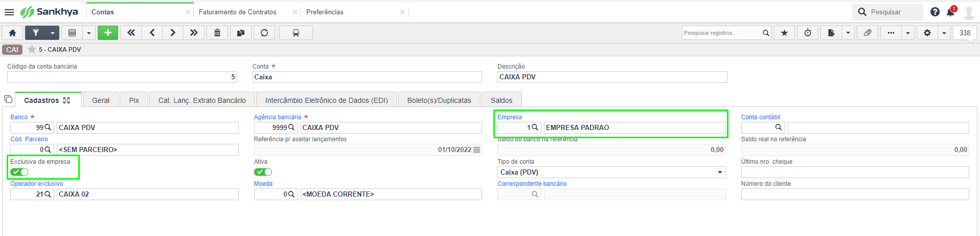
Task: Delete the record with trash icon
Action: (217, 33)
